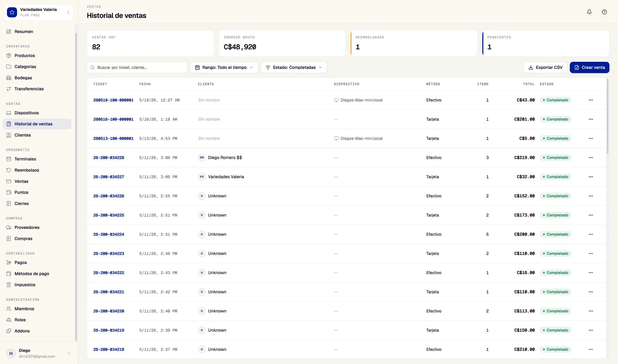This screenshot has height=364, width=618.
Task: Open row actions for ticket 26-200-034218
Action: point(591,349)
